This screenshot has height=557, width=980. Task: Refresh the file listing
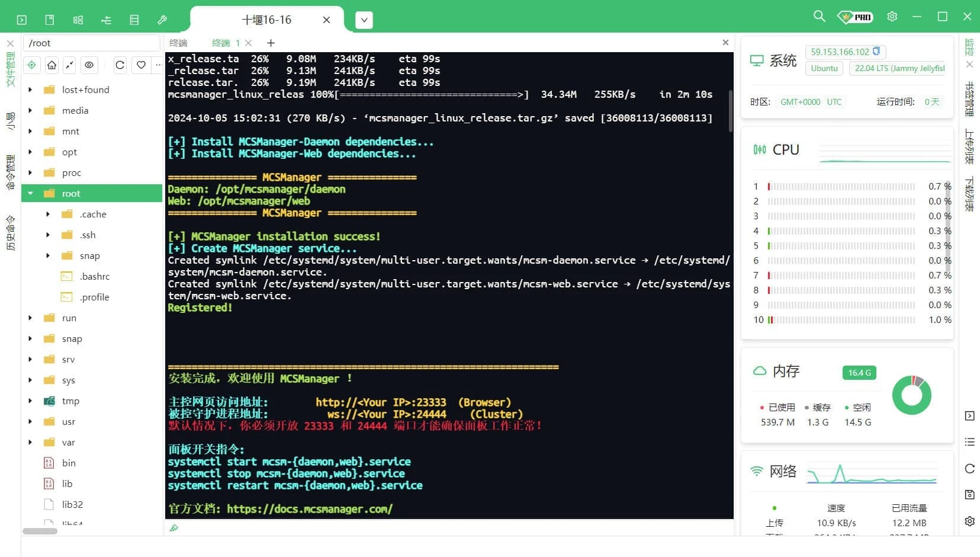click(120, 65)
